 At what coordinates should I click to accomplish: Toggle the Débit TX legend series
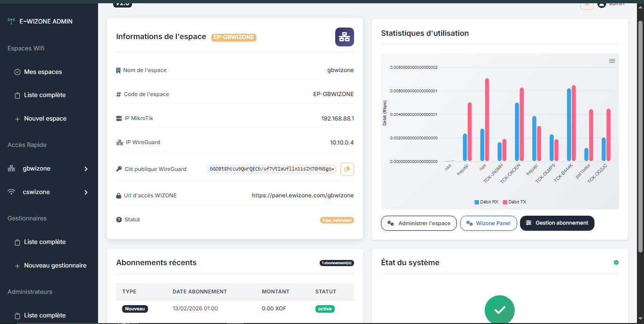point(514,202)
